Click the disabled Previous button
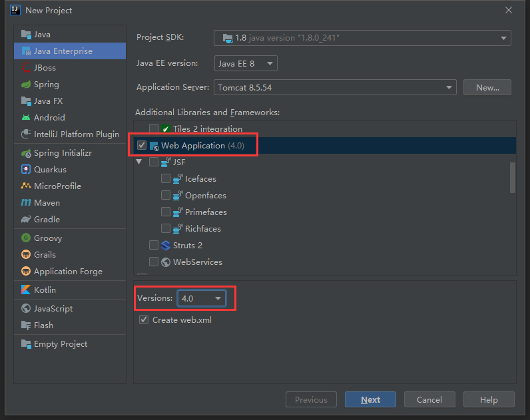Screen dimensions: 530x420 (311, 399)
